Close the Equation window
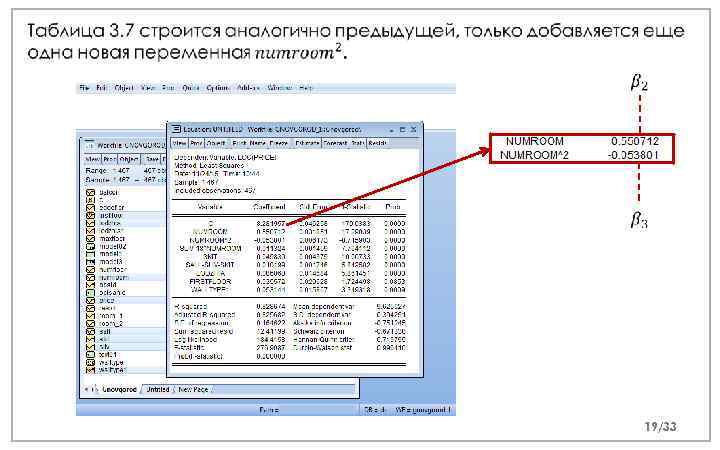The width and height of the screenshot is (720, 450). [x=413, y=129]
